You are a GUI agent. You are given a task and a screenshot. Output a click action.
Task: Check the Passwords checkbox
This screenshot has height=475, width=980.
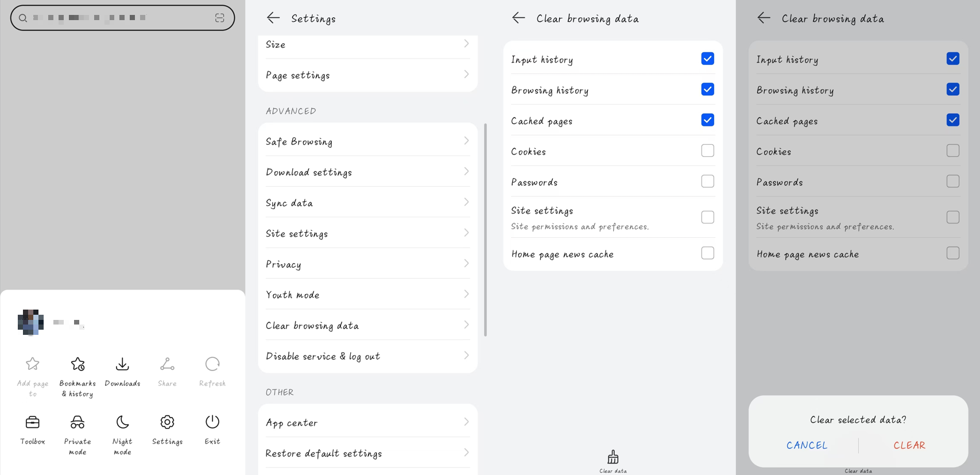point(708,181)
